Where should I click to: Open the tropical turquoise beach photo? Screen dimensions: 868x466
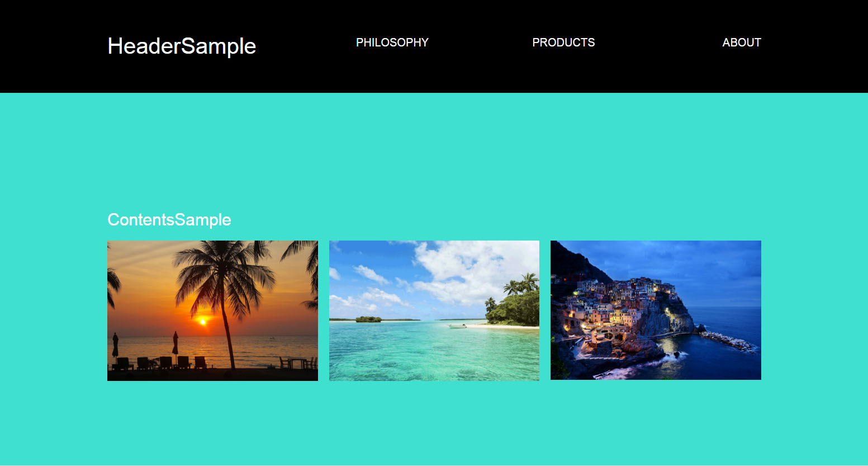tap(434, 310)
